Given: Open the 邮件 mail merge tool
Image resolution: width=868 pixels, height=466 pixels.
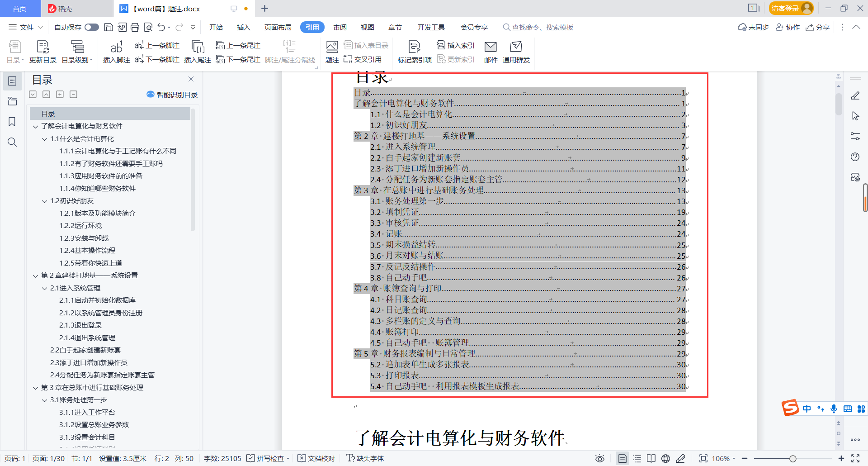Looking at the screenshot, I should (491, 51).
